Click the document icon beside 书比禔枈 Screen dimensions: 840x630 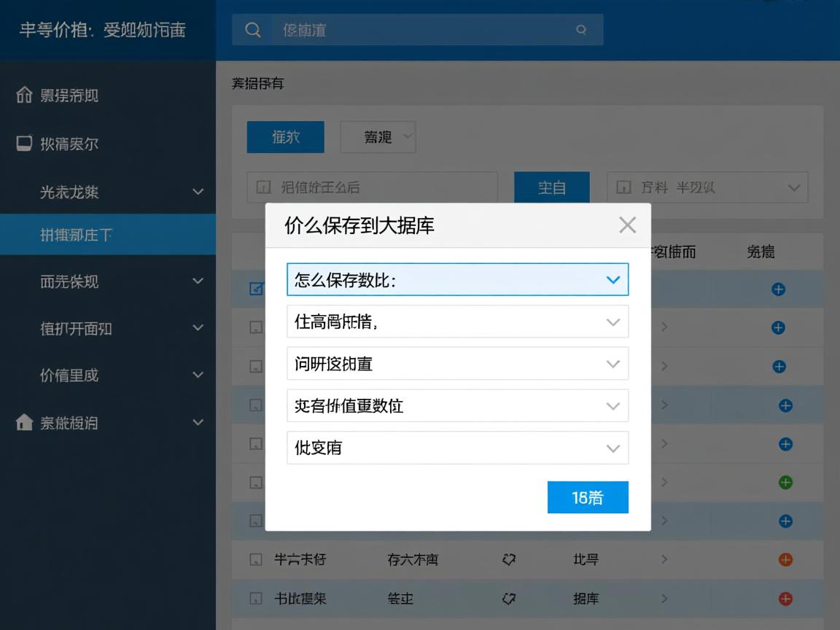pos(256,599)
